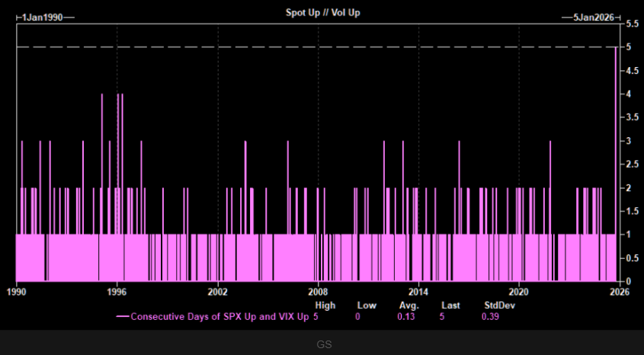Click the '1Jan1990' start date label
Viewport: 644px width, 355px height.
43,16
